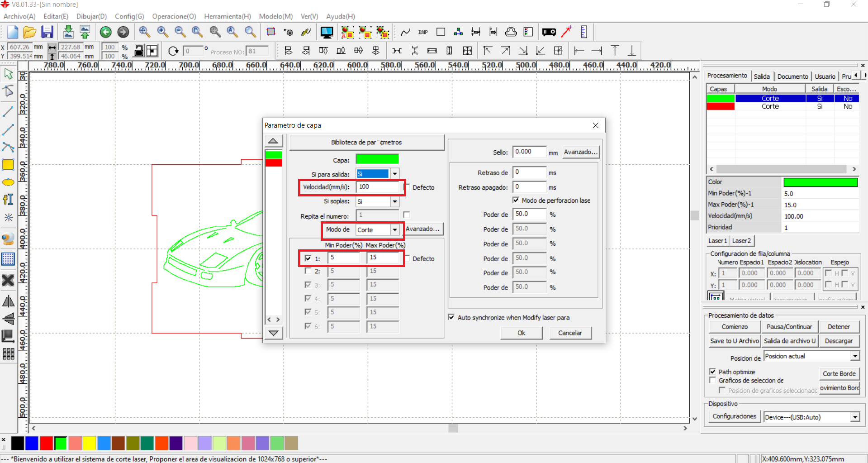This screenshot has height=463, width=868.
Task: Choose the Text tool in the left toolbar
Action: (8, 200)
